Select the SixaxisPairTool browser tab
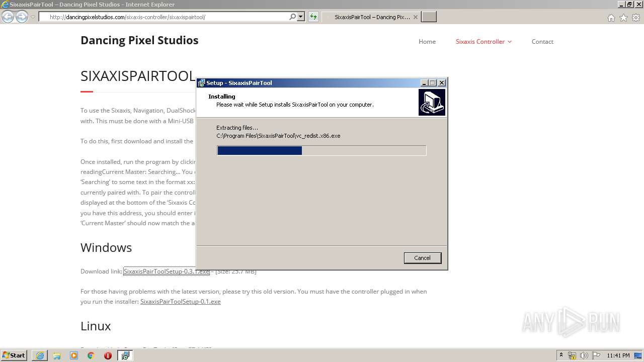Viewport: 644px width, 362px height. [371, 17]
